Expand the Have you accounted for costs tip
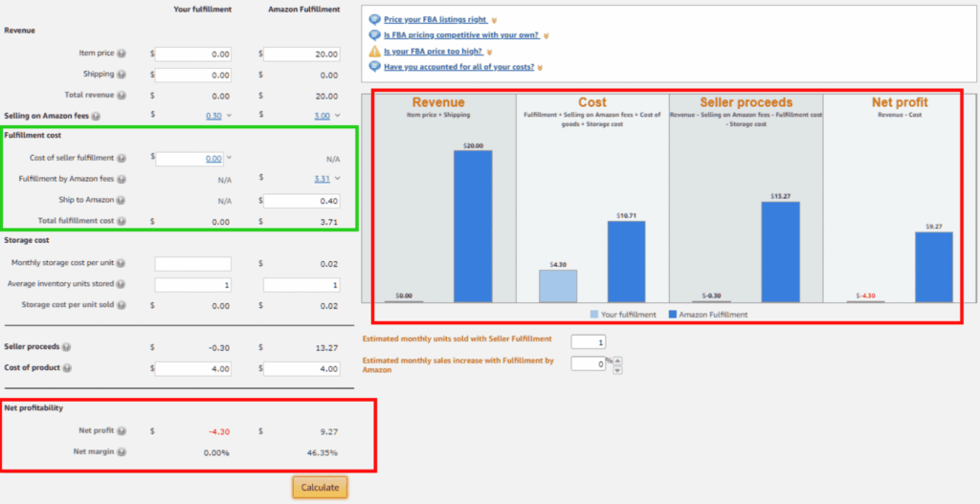The image size is (980, 504). point(540,68)
